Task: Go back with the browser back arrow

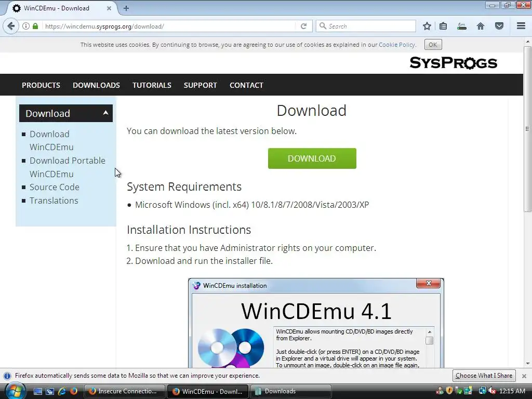Action: tap(11, 26)
